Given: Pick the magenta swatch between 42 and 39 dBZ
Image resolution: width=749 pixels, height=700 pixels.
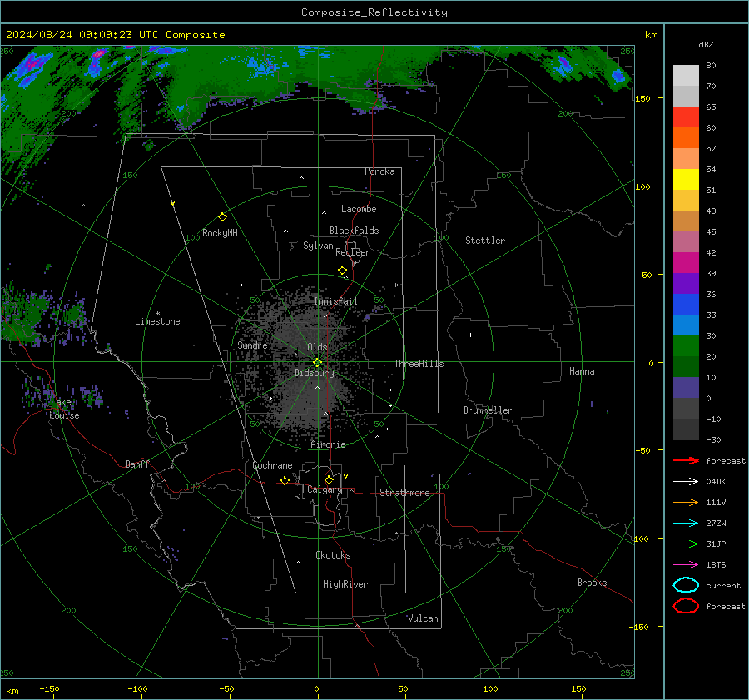Looking at the screenshot, I should [686, 262].
